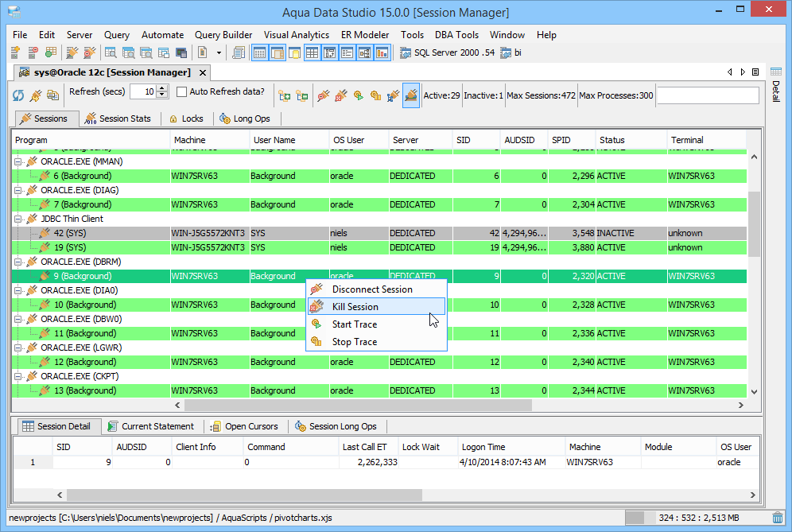Open the tab list icon beside the tab arrows

coord(755,72)
